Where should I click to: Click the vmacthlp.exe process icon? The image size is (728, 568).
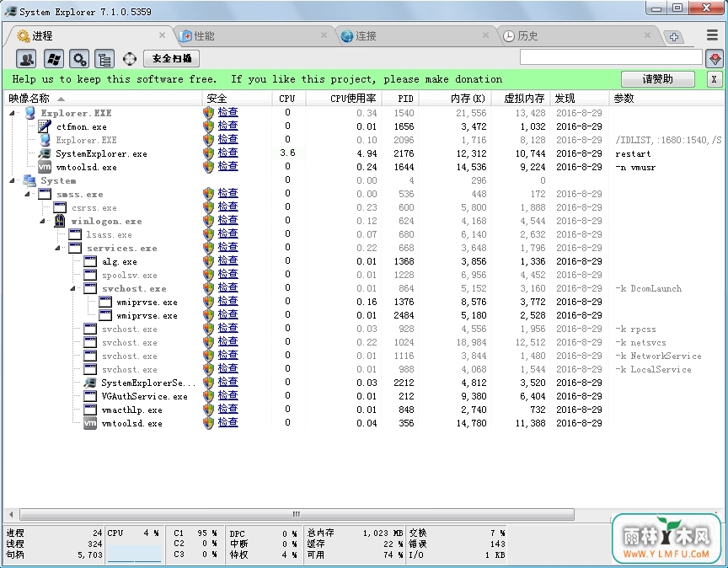coord(89,410)
